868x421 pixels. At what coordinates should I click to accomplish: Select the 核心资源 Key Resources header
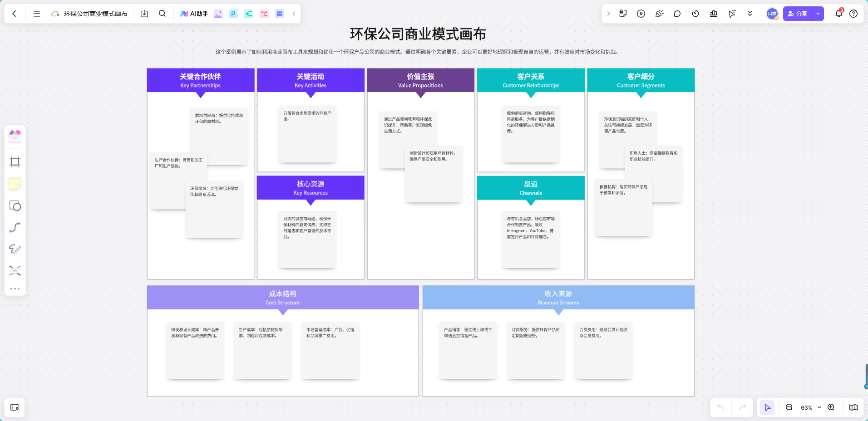[x=311, y=188]
